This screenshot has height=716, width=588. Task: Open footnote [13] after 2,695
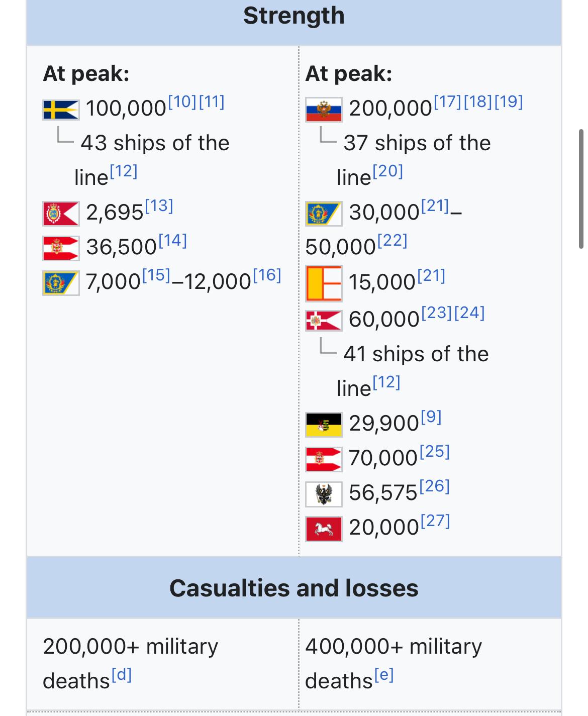point(159,206)
